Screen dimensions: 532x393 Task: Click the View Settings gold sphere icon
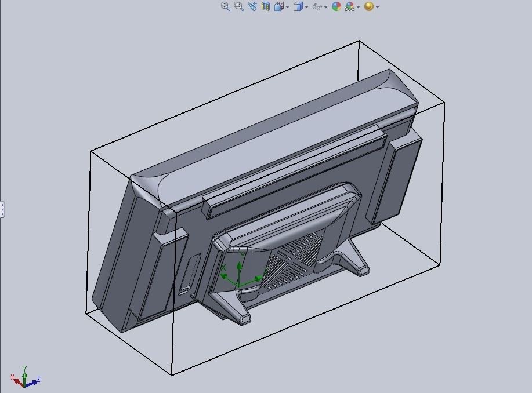369,6
